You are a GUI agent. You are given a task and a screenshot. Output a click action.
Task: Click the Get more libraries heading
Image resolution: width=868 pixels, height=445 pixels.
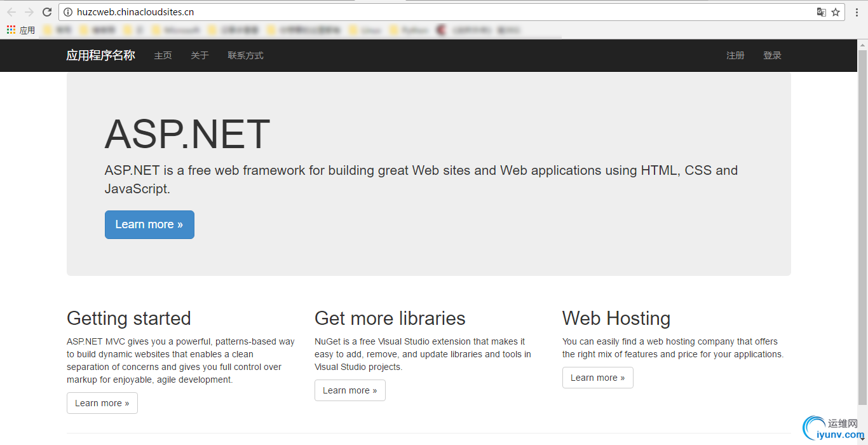(390, 318)
